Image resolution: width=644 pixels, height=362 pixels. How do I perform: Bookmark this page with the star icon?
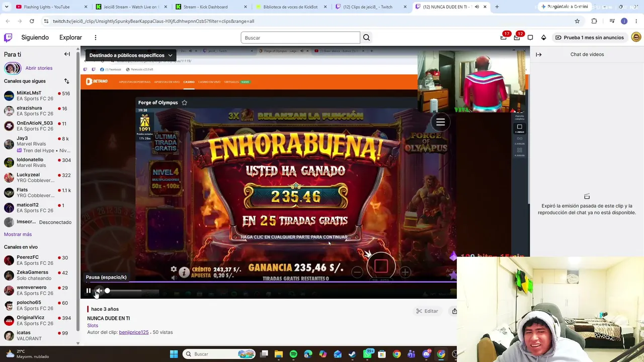577,21
